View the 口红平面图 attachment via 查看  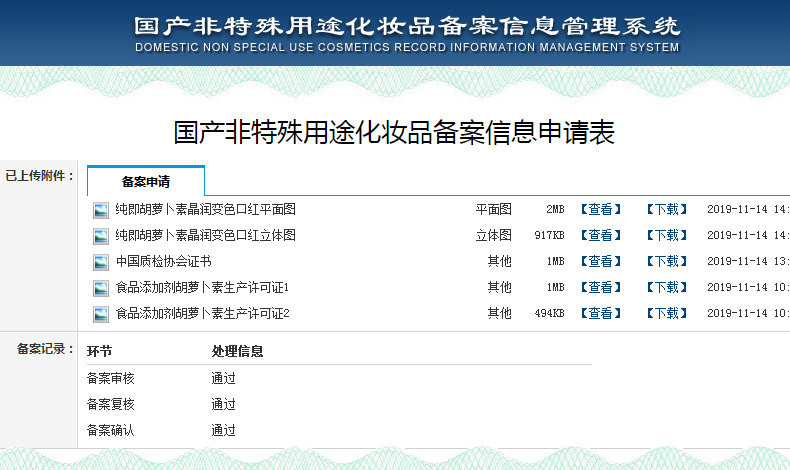600,209
